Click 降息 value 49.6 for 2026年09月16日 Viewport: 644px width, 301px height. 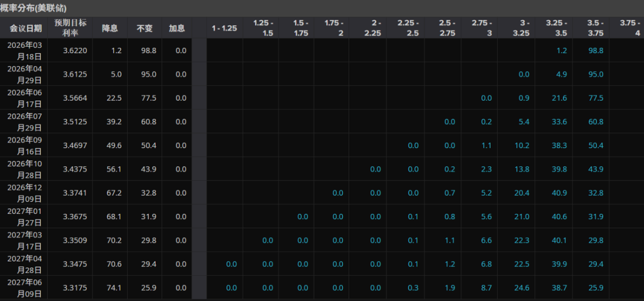pos(114,146)
